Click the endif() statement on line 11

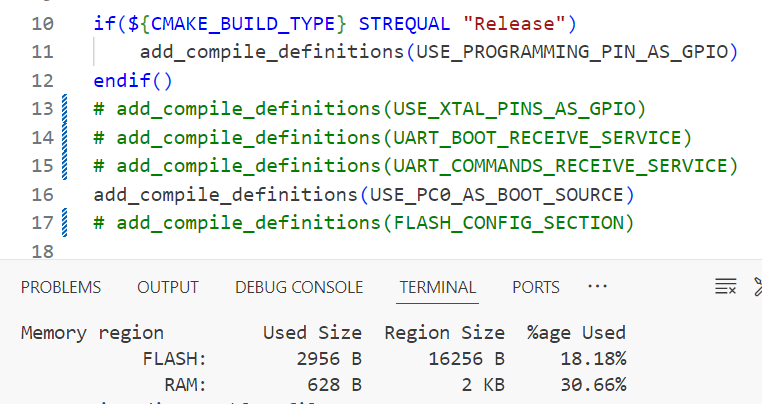(133, 80)
